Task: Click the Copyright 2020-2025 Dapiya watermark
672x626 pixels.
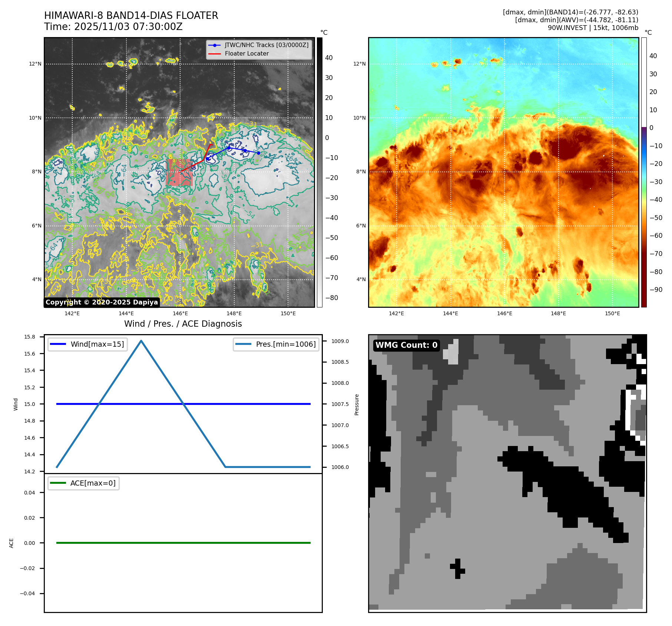Action: (102, 302)
